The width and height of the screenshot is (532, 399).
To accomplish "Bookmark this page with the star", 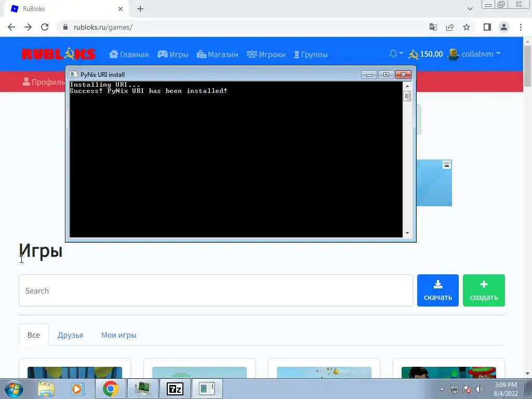I will pos(467,27).
